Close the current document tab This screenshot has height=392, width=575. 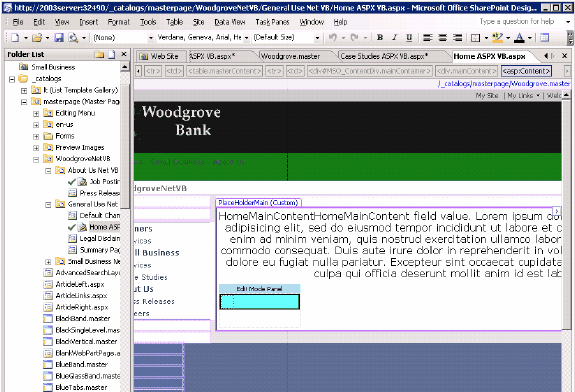point(565,56)
